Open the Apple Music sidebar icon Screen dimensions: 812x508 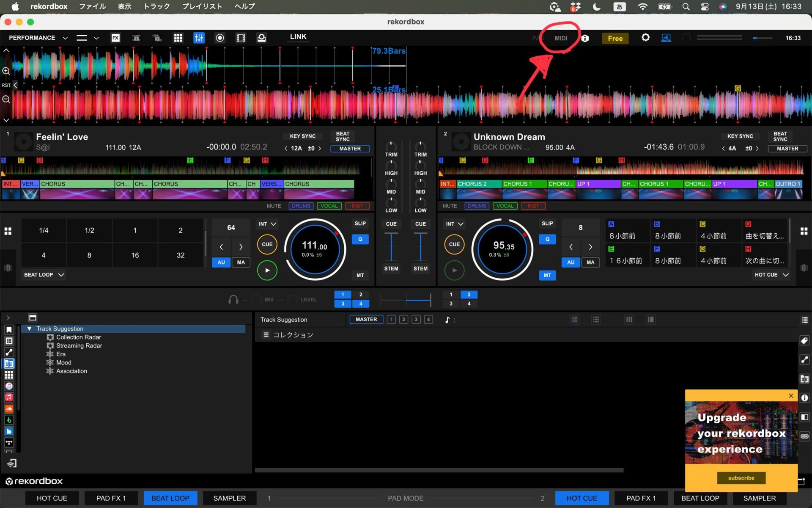[x=9, y=397]
